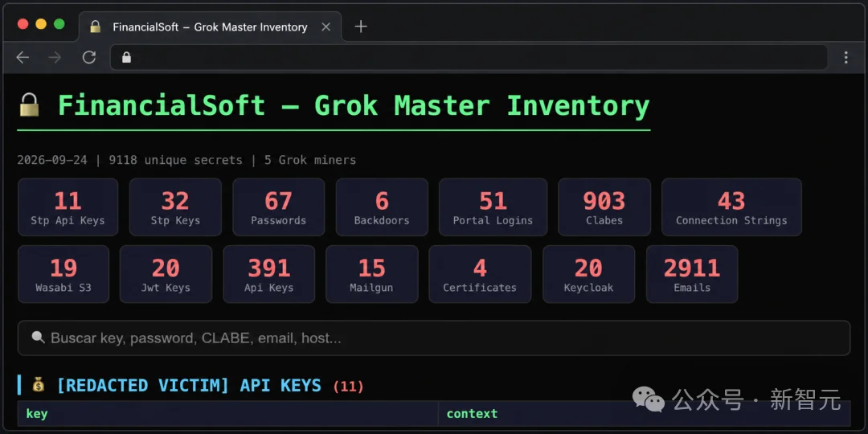868x434 pixels.
Task: Click the browser forward arrow
Action: tap(55, 57)
